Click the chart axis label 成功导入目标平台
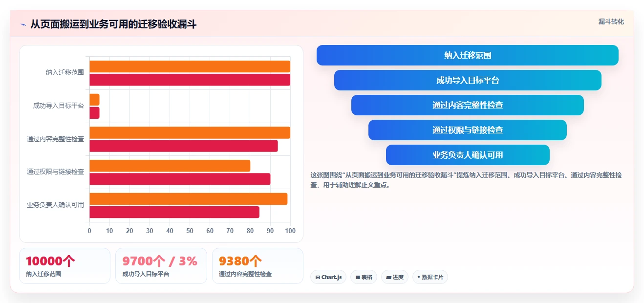 (x=59, y=106)
